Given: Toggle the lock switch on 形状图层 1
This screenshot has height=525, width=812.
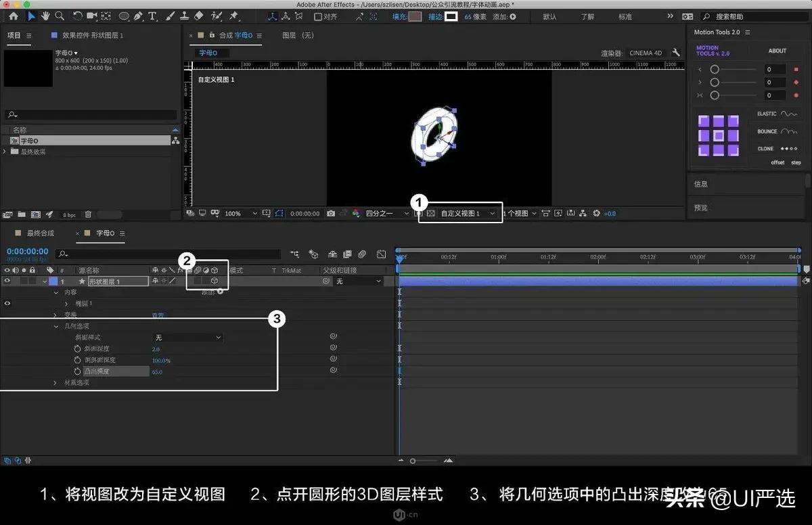Looking at the screenshot, I should (x=32, y=280).
